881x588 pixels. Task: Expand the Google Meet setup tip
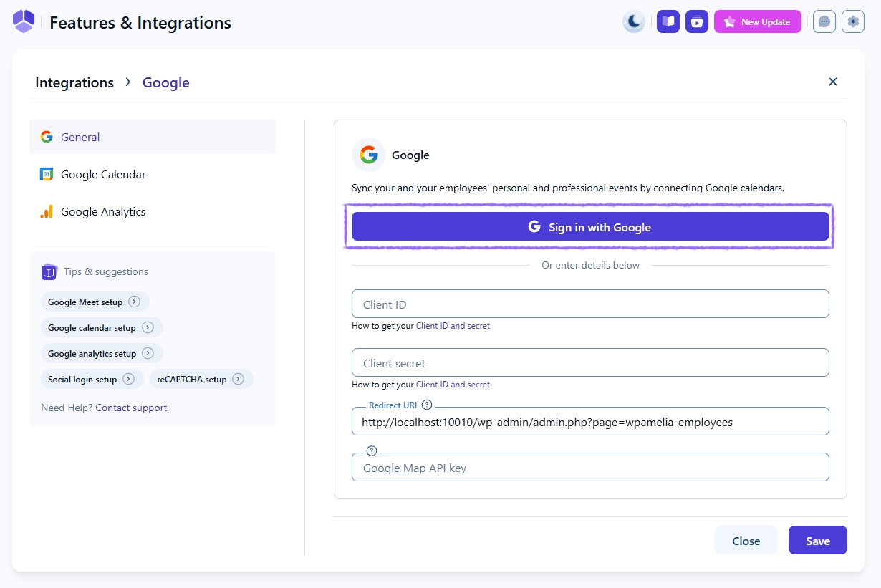pos(95,302)
